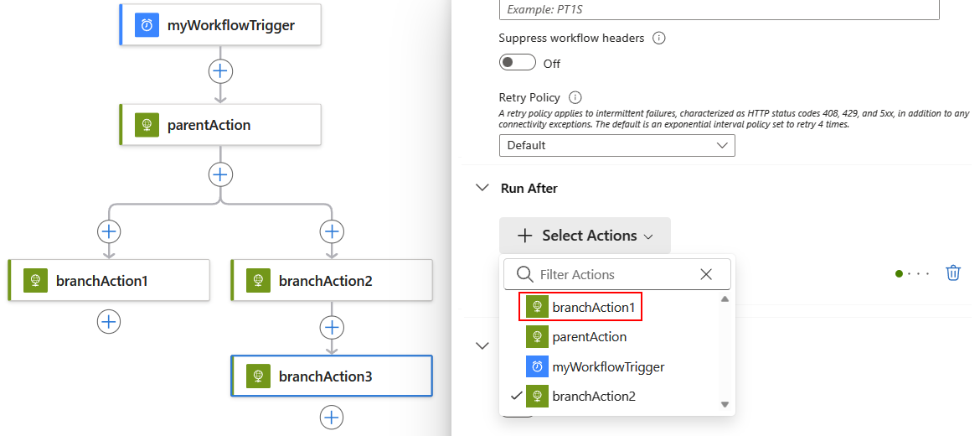Clear the Filter Actions search box
This screenshot has width=980, height=436.
tap(706, 274)
